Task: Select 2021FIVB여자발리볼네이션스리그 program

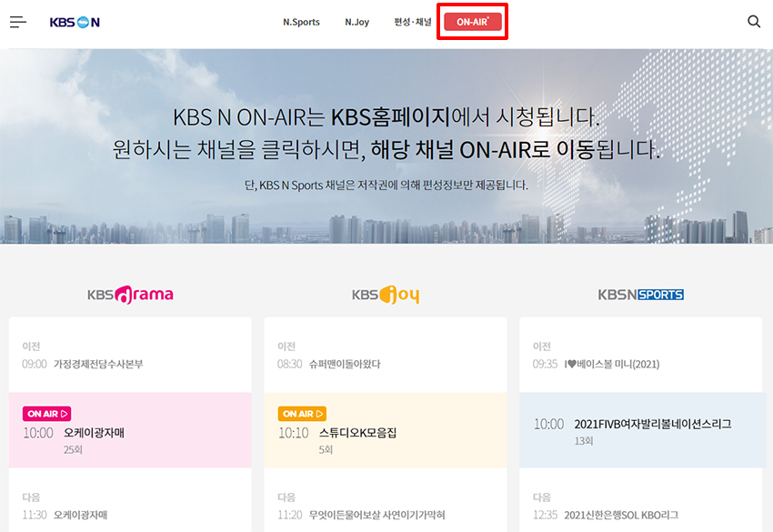Action: click(x=653, y=424)
